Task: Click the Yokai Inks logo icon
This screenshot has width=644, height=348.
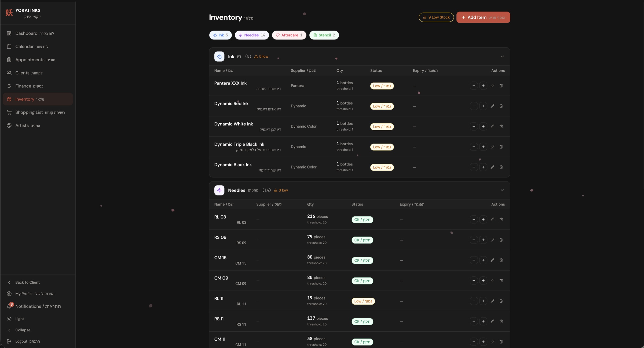Action: pos(9,13)
